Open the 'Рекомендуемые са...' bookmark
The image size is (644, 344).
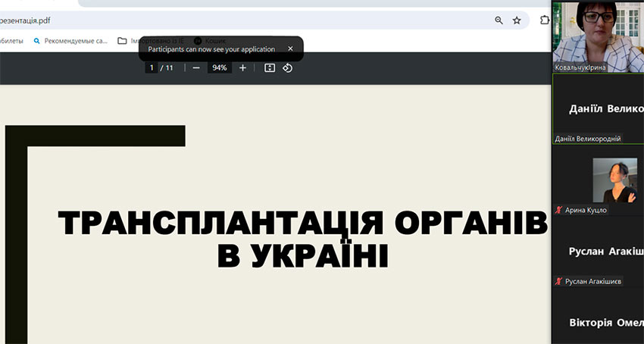(70, 40)
